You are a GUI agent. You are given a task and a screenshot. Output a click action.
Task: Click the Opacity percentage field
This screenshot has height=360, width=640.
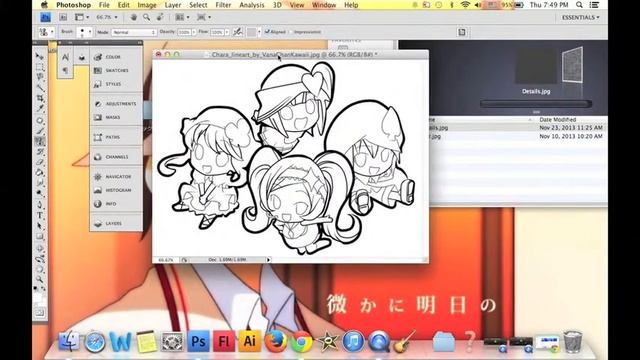pos(184,32)
